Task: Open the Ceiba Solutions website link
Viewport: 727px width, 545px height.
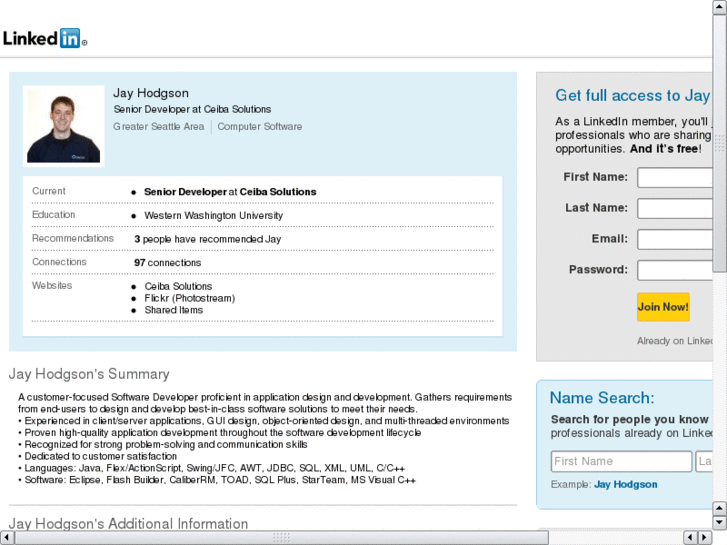Action: click(x=178, y=286)
